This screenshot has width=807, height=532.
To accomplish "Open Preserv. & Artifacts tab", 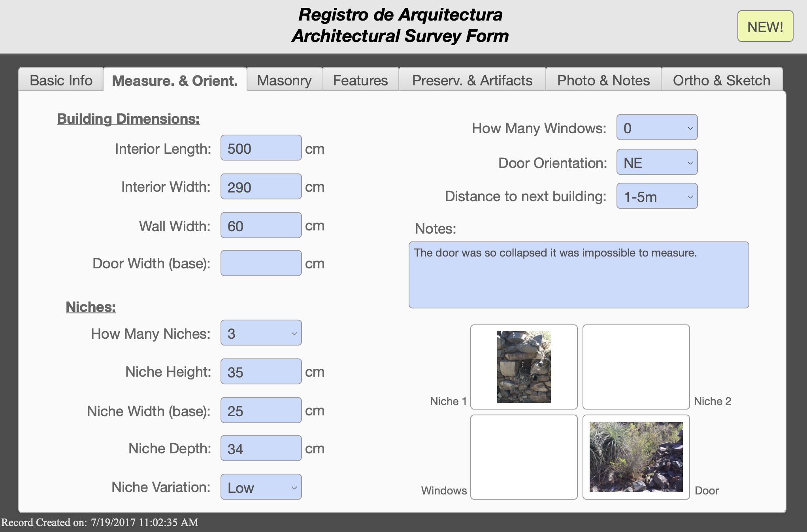I will [x=472, y=80].
